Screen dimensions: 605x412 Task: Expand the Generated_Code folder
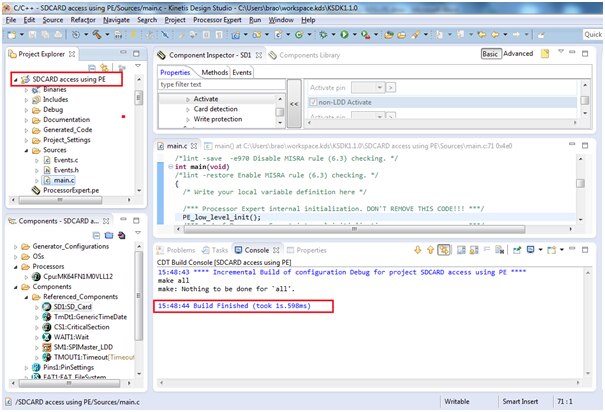(27, 129)
